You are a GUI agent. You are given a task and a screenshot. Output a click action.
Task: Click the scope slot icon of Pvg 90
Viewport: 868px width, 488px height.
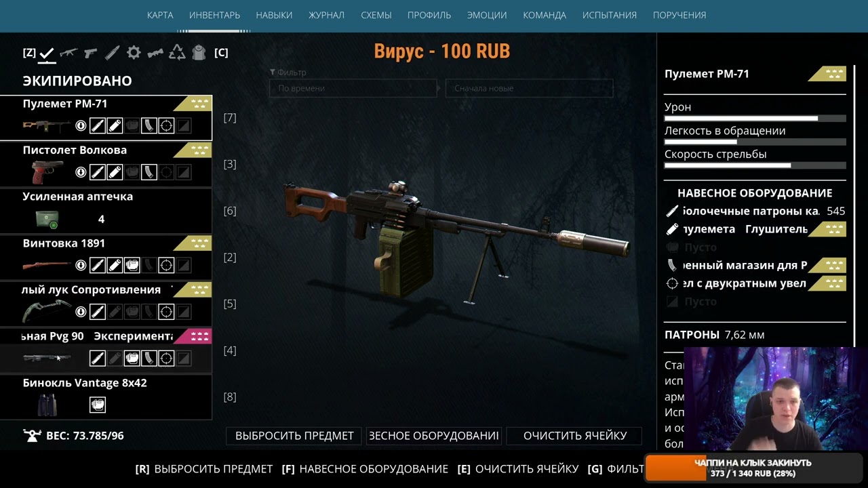coord(166,358)
